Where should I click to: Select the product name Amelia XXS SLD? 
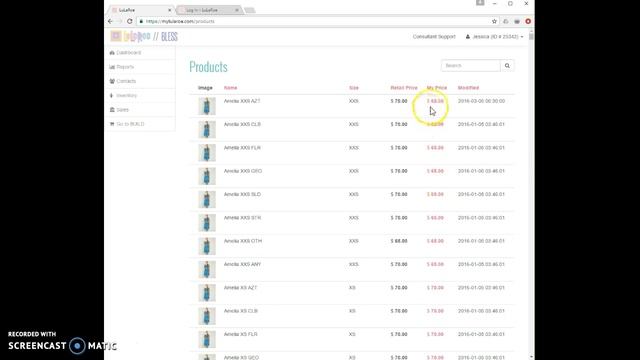click(242, 194)
